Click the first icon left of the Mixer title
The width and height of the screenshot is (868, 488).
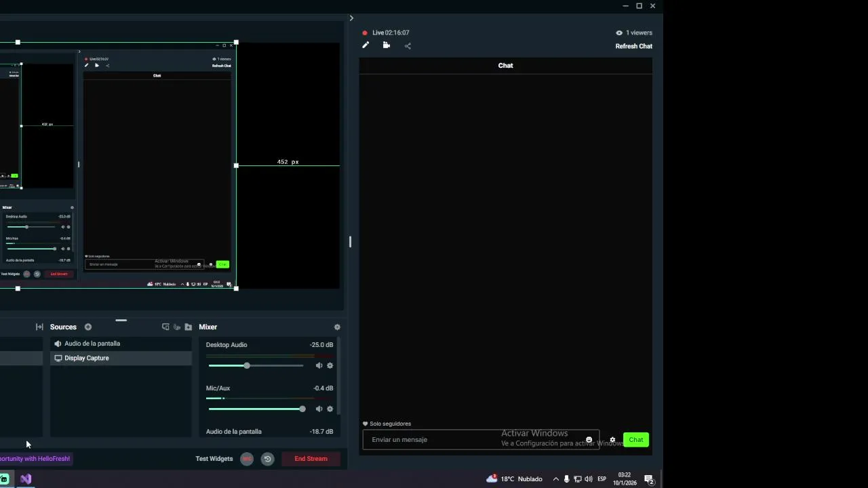coord(165,327)
